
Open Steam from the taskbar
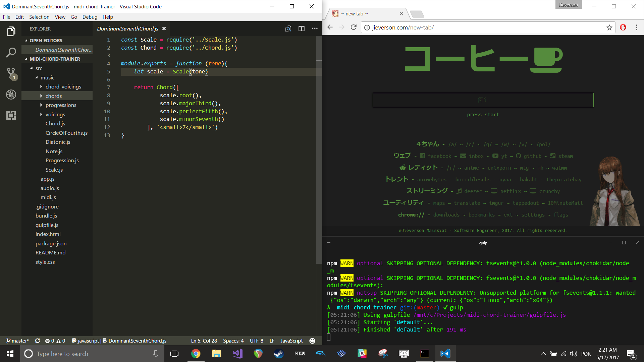278,354
